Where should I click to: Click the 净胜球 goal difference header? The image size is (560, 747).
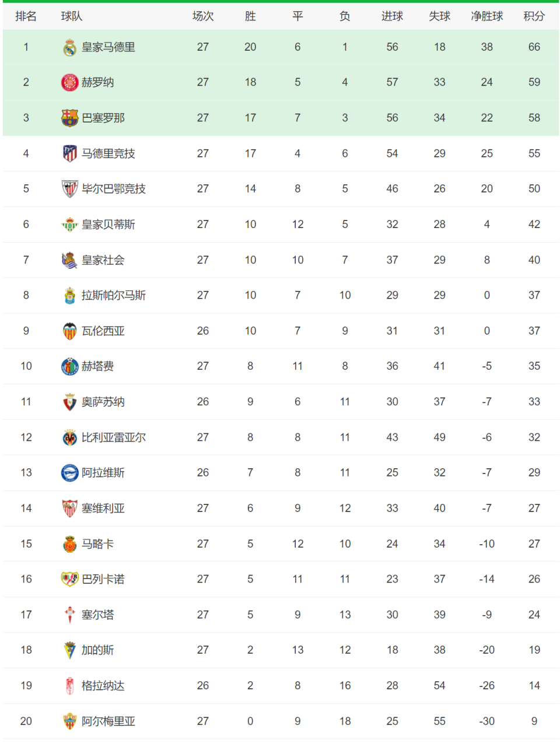(x=487, y=16)
